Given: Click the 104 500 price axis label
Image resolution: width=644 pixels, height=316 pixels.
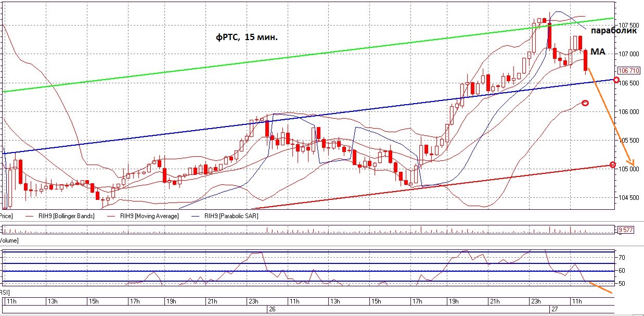Looking at the screenshot, I should click(x=629, y=197).
